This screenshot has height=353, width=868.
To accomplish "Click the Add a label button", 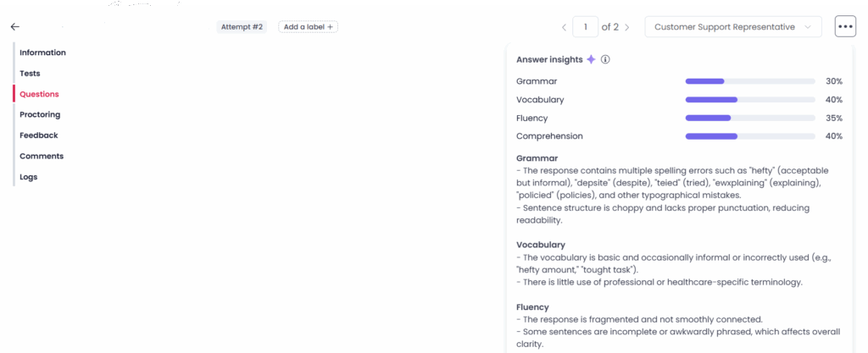I will click(308, 26).
